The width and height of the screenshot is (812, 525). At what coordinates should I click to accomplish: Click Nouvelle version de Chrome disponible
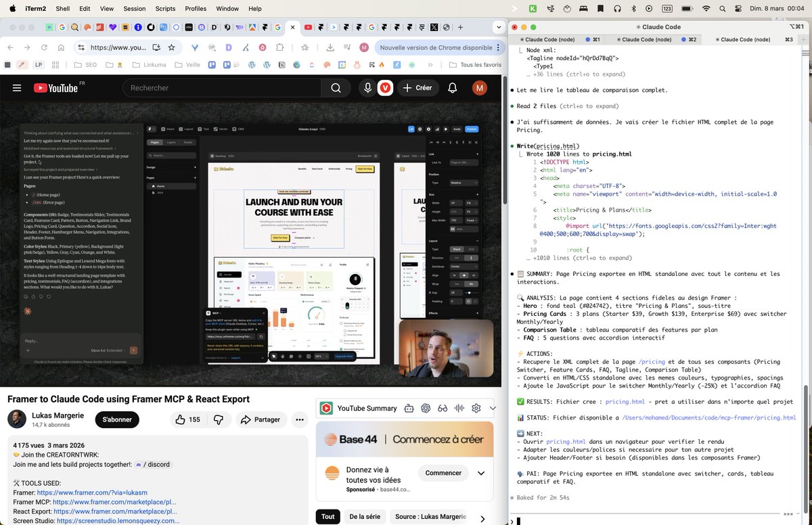[x=436, y=48]
